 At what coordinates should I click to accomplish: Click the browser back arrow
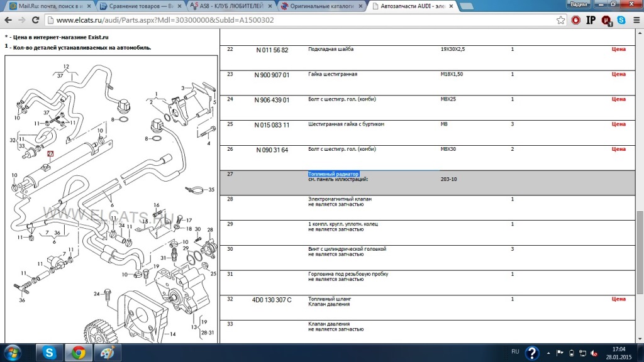(x=9, y=20)
